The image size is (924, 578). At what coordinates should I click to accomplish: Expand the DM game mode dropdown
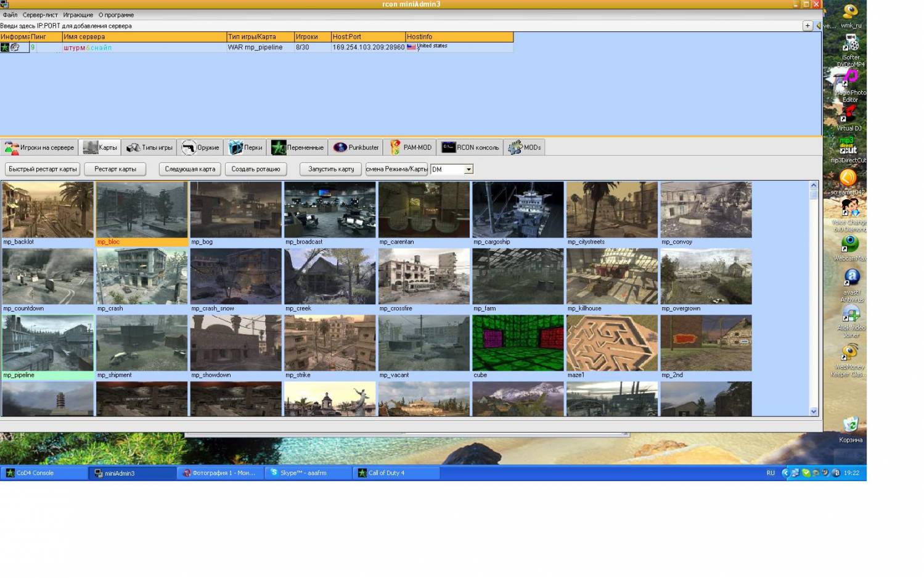tap(468, 169)
